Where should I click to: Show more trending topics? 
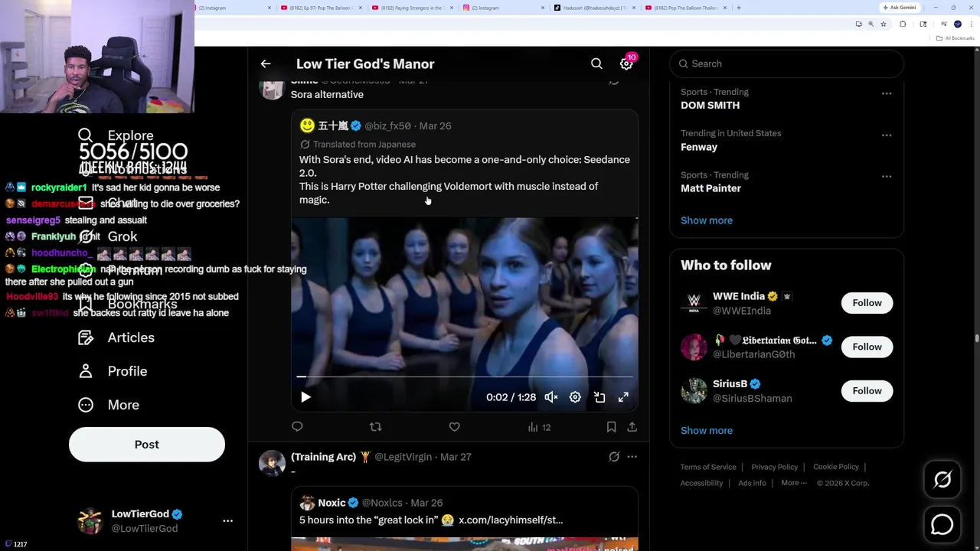coord(707,220)
